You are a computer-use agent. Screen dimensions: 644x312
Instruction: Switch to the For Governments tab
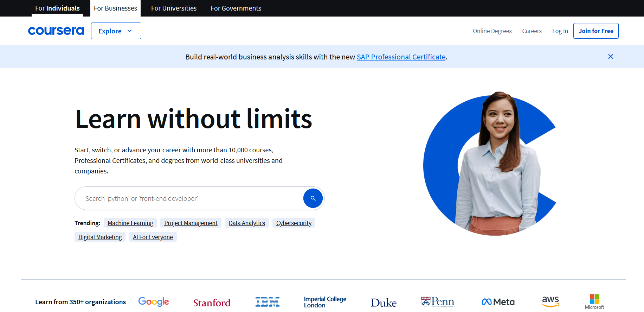coord(236,8)
